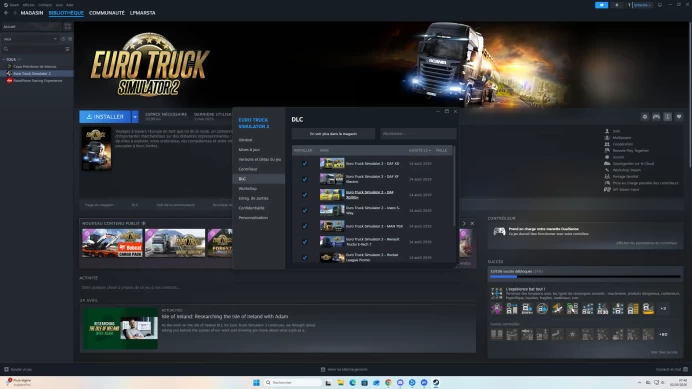
Task: Open the Isle of Ireland news thumbnail
Action: pyautogui.click(x=120, y=329)
